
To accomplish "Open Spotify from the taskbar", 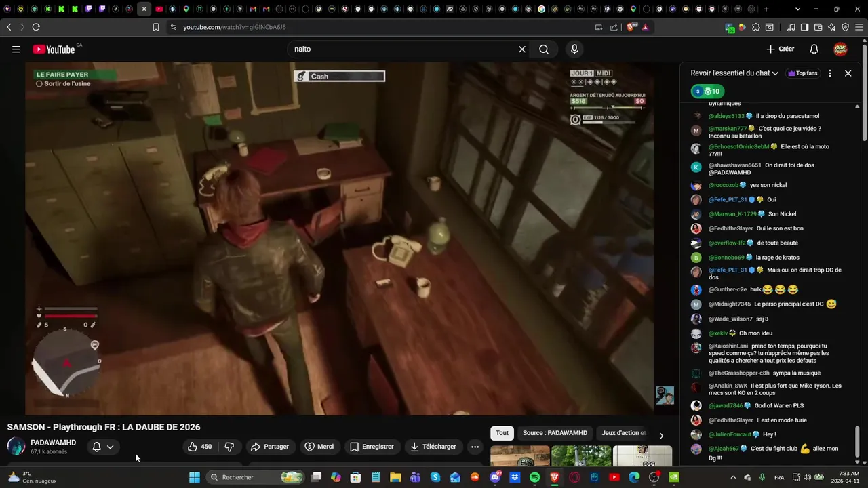I will [x=534, y=477].
